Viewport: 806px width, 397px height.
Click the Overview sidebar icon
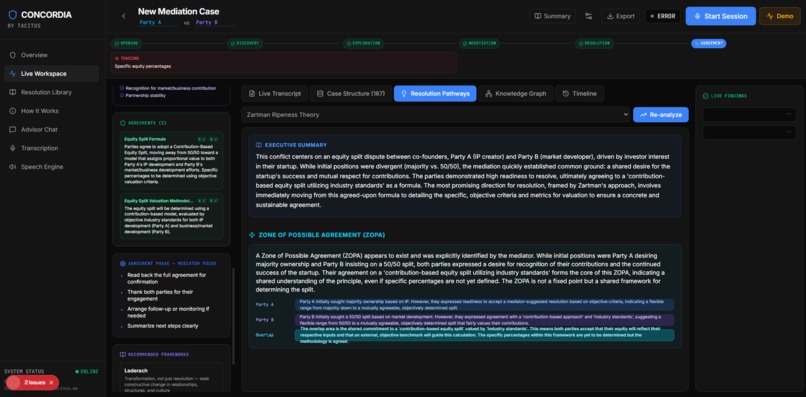[x=13, y=55]
